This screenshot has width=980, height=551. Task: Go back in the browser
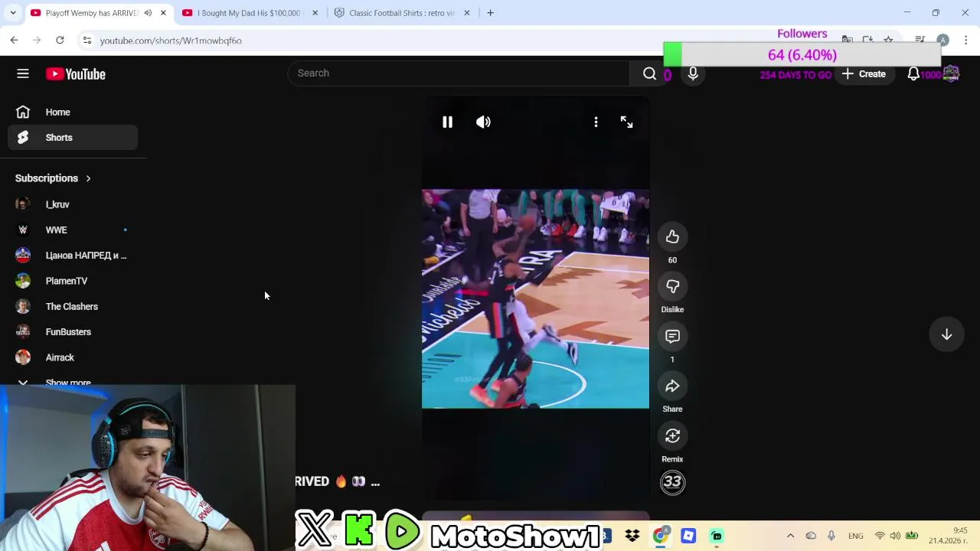(x=14, y=40)
